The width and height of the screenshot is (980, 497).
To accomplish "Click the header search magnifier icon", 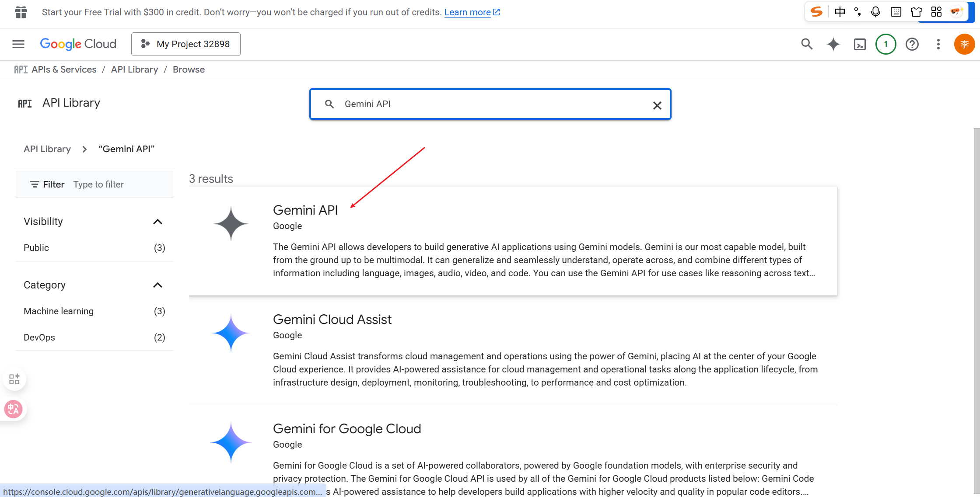I will tap(807, 44).
